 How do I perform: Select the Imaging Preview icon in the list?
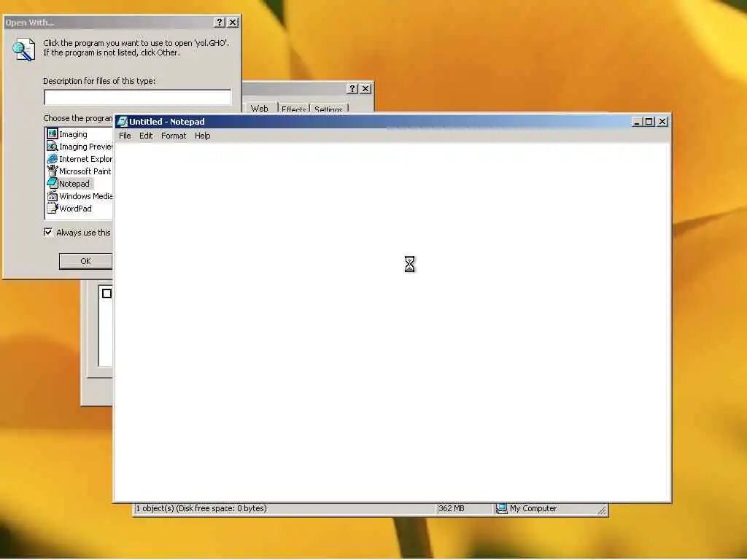(x=53, y=146)
